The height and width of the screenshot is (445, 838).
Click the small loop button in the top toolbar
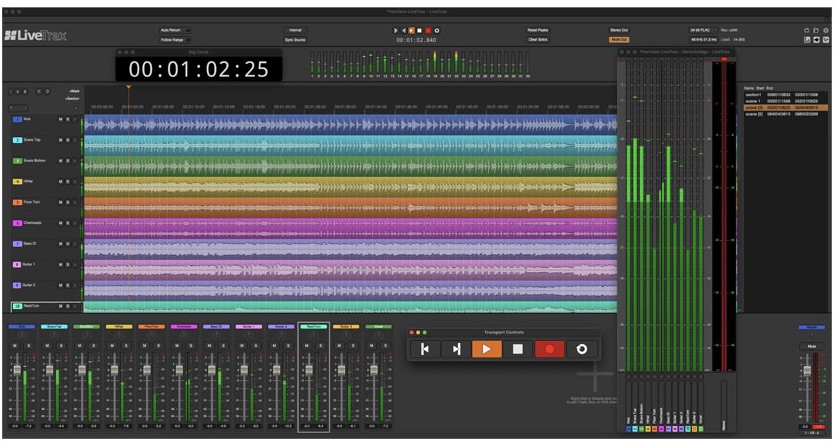[437, 31]
